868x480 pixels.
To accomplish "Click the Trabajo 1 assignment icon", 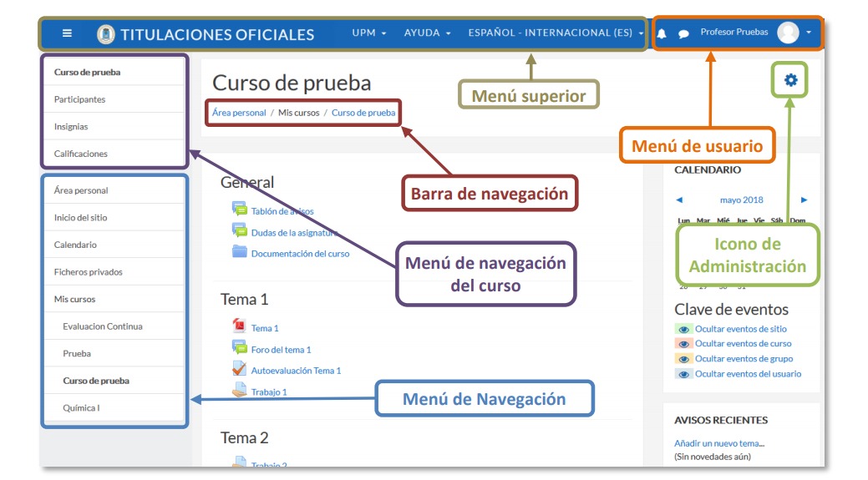I will pos(239,391).
